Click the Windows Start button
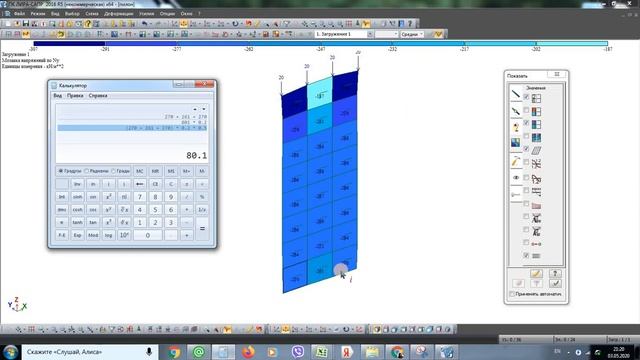 coord(11,352)
